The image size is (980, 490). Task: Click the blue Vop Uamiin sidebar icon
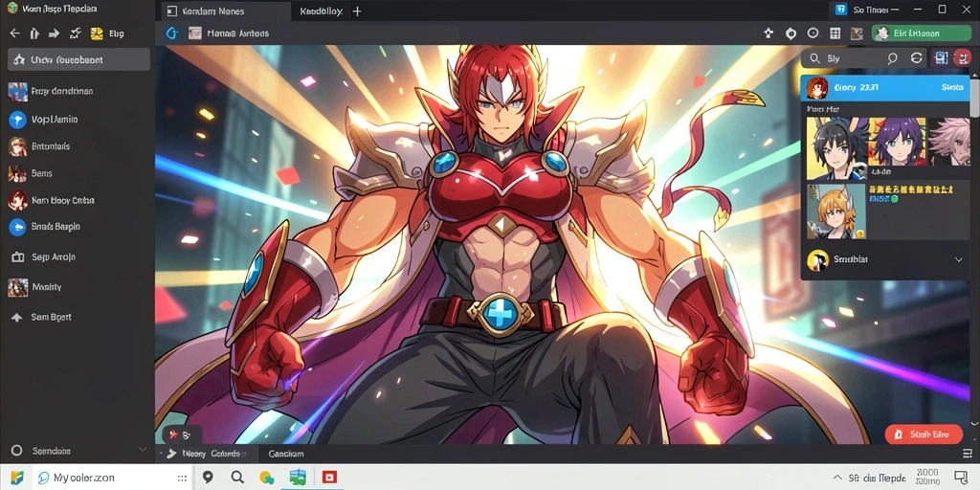point(17,120)
